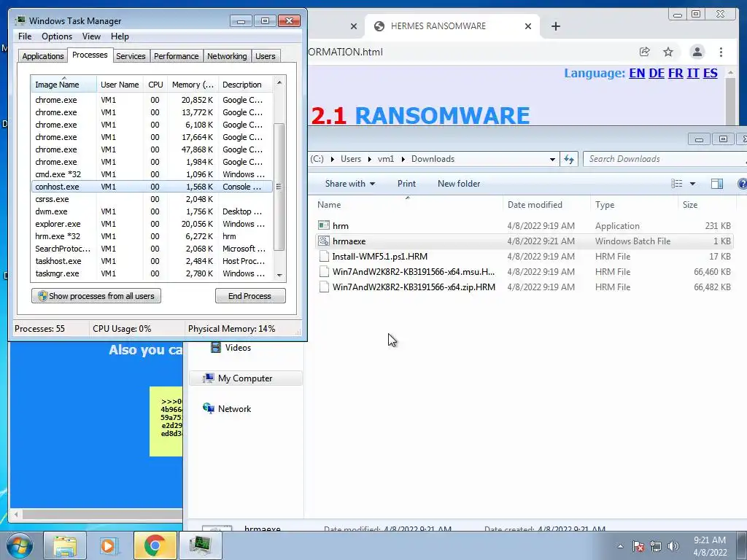The height and width of the screenshot is (560, 747).
Task: Open the Chrome profile avatar icon
Action: pyautogui.click(x=697, y=52)
